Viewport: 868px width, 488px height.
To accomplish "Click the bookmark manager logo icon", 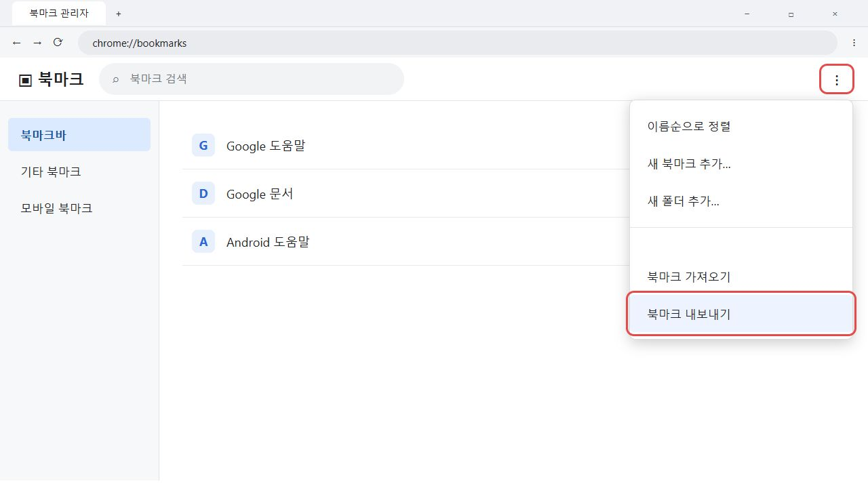I will 26,80.
